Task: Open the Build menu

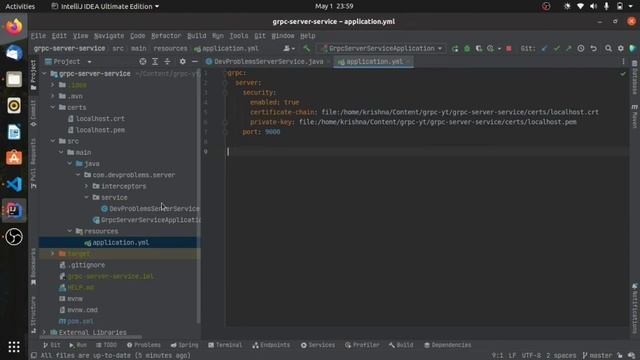Action: click(x=197, y=36)
